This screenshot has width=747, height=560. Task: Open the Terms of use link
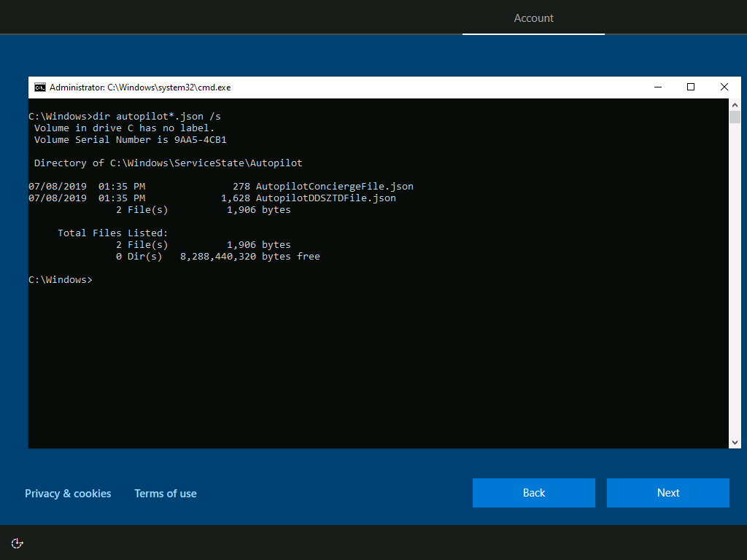pyautogui.click(x=166, y=494)
